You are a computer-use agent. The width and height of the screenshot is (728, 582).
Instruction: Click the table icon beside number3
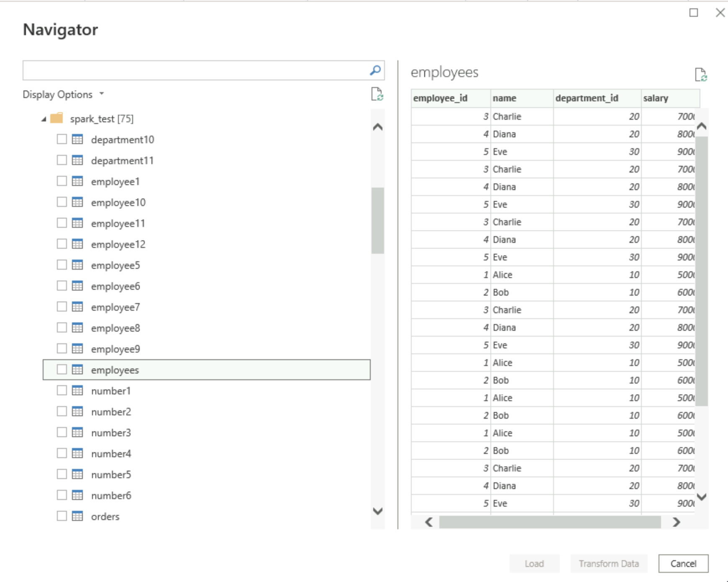pos(77,433)
